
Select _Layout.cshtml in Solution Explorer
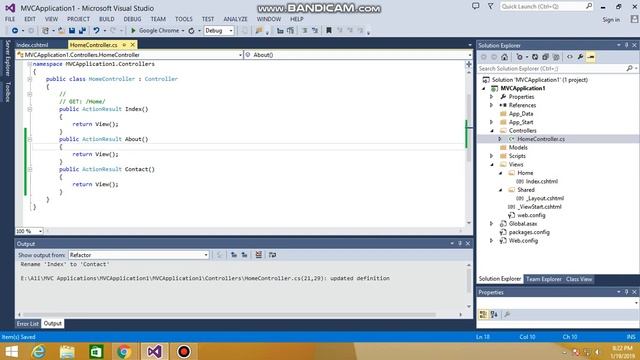544,198
